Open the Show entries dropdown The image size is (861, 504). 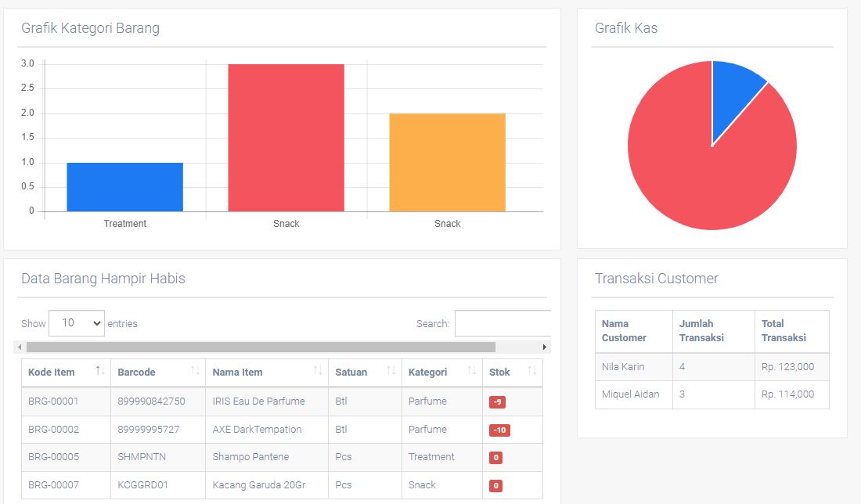coord(77,322)
